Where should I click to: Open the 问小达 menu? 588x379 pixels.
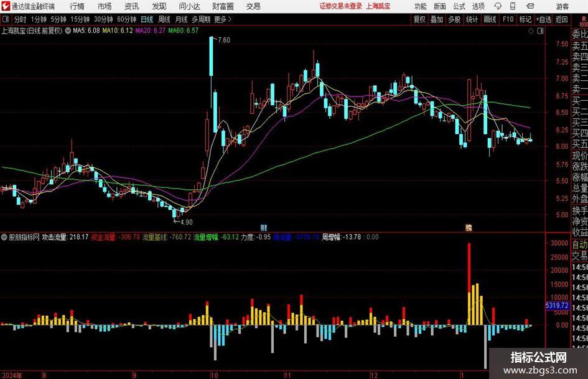click(x=189, y=6)
